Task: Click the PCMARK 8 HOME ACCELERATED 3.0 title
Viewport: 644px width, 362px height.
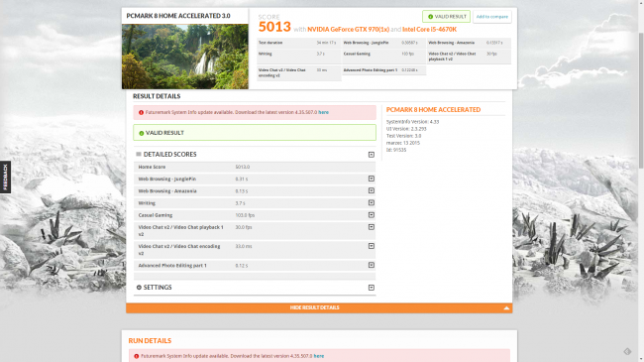Action: 178,16
